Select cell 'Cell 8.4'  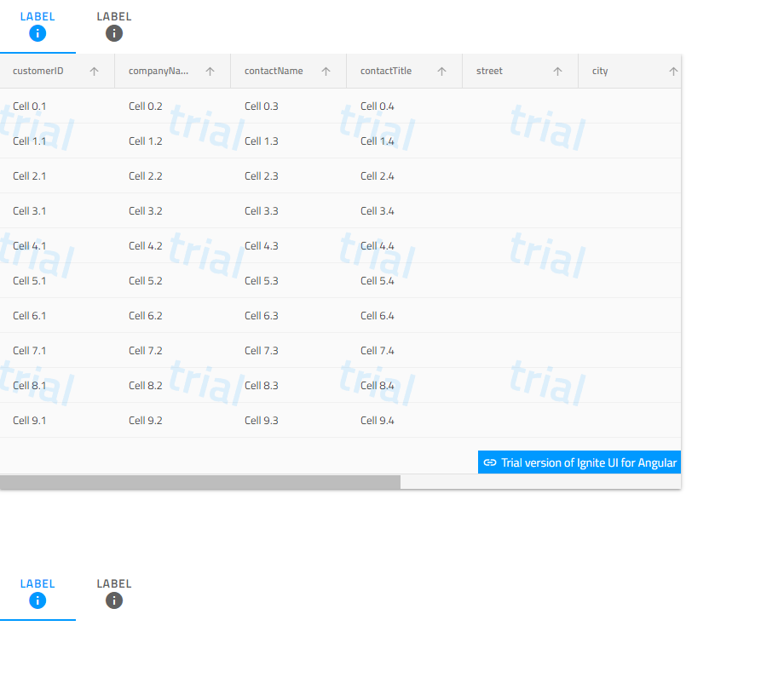coord(405,386)
